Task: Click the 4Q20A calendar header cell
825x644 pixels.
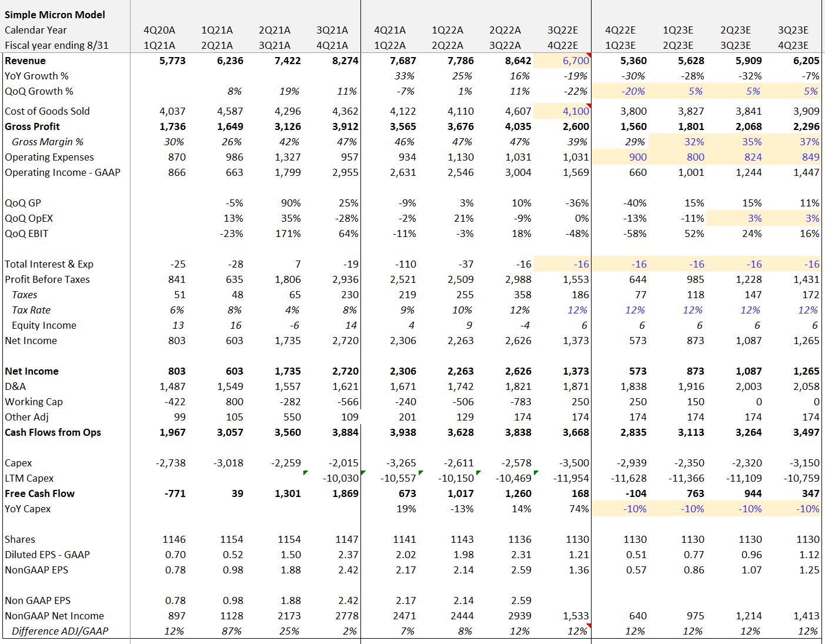Action: click(x=159, y=30)
